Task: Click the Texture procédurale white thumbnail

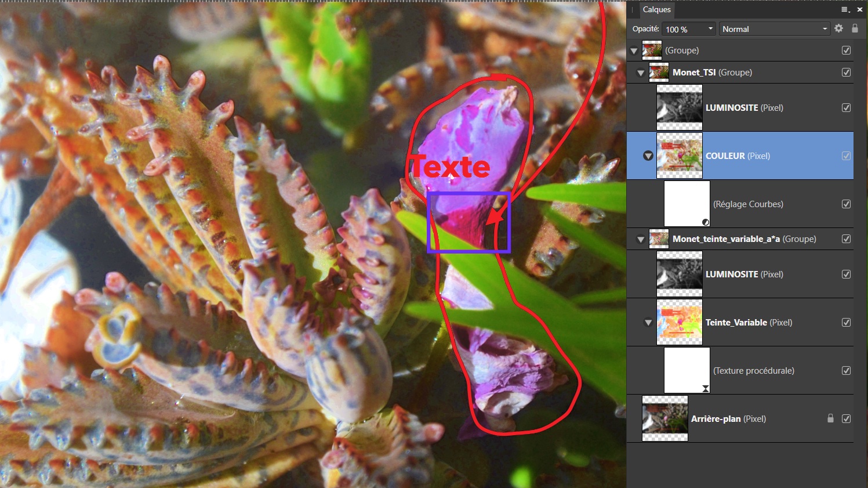Action: pos(687,370)
